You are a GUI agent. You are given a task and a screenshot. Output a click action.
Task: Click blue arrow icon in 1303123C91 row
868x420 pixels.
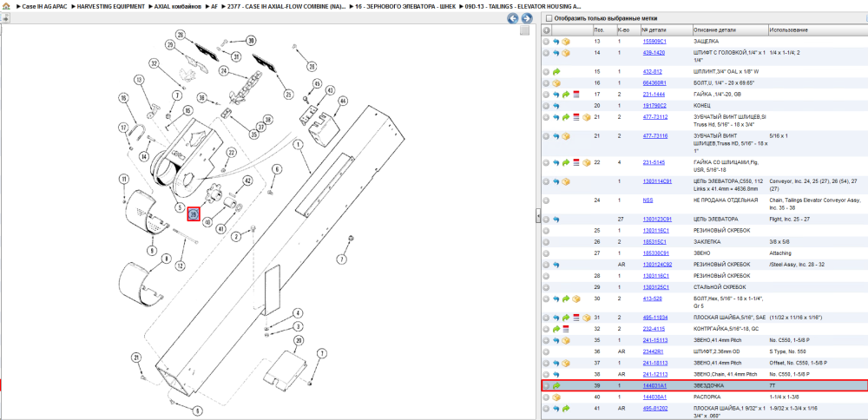tap(556, 220)
